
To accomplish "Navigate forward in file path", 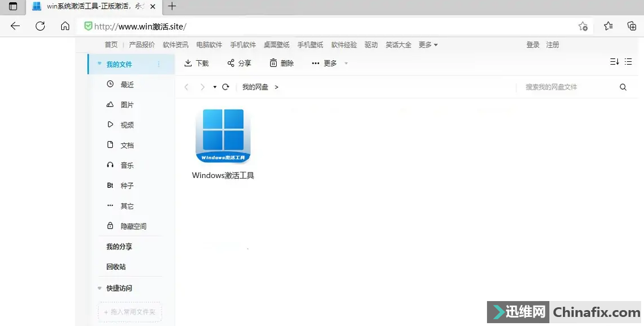I will point(202,87).
